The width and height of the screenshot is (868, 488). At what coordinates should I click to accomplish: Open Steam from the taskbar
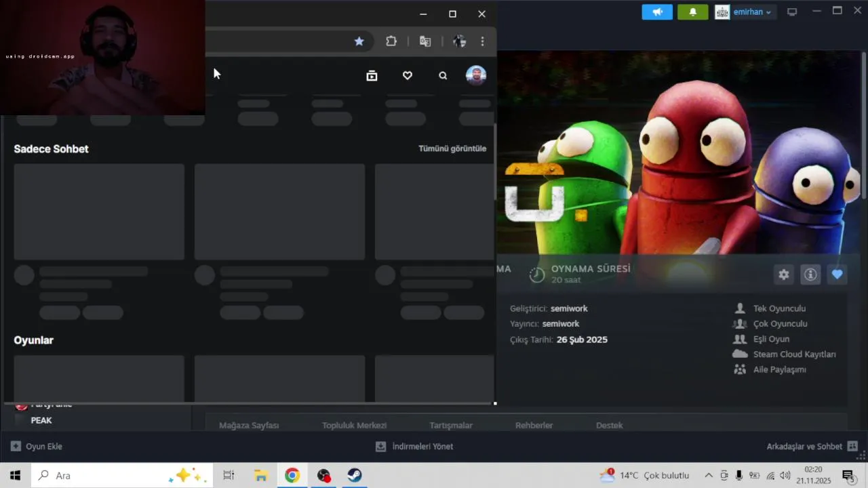[x=355, y=475]
